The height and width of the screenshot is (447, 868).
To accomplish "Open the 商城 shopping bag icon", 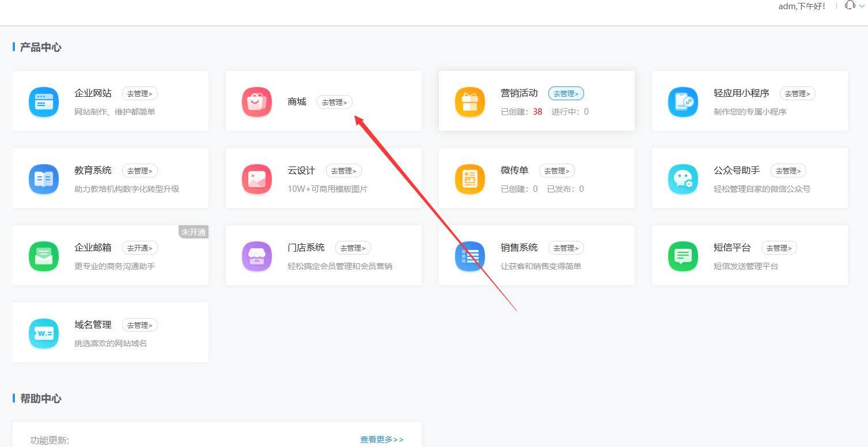I will click(x=257, y=102).
